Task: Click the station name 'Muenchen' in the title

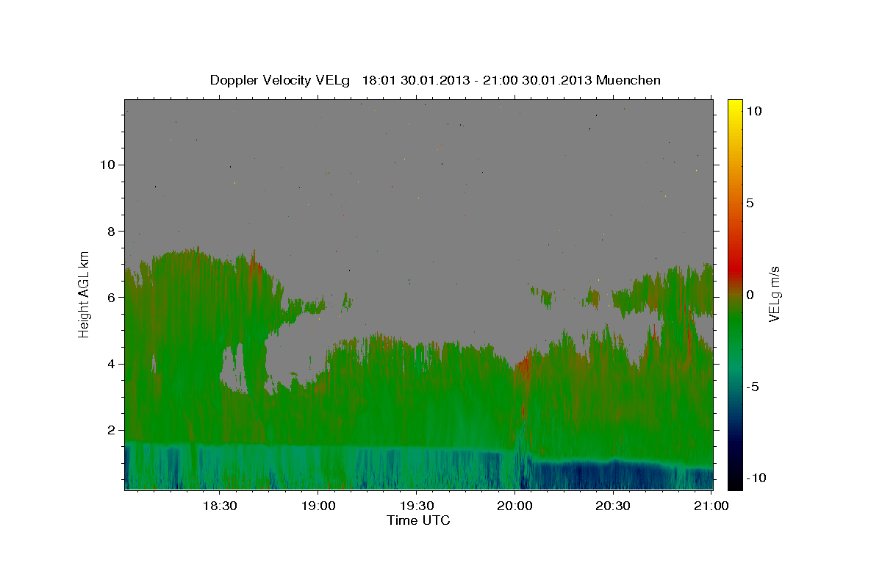Action: click(628, 80)
